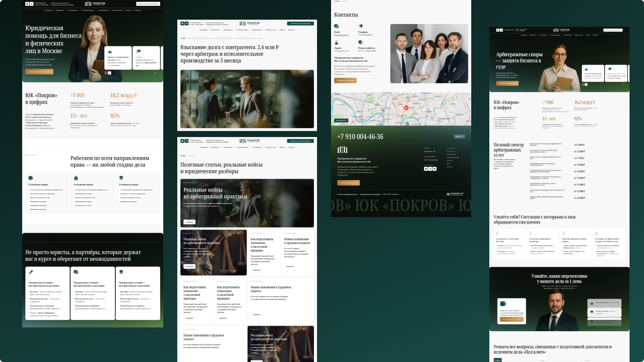Click Режим работы icon on contacts page
This screenshot has width=644, height=362.
point(361,42)
